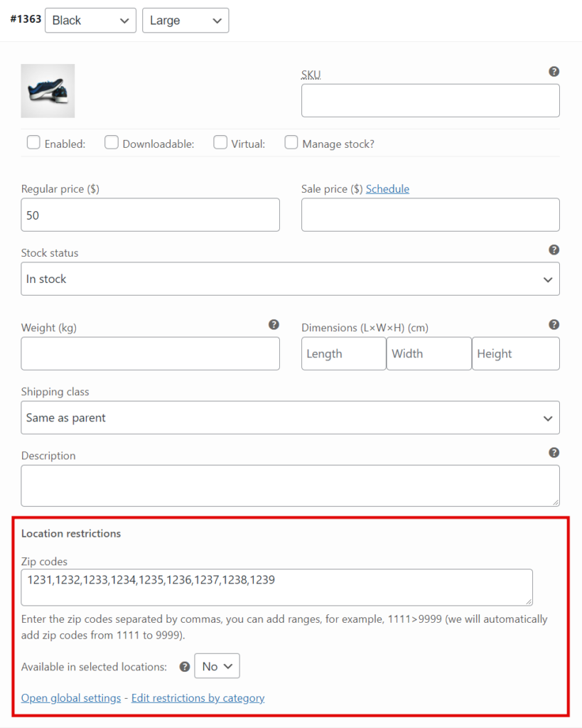Open global settings for location restrictions
This screenshot has height=728, width=582.
tap(70, 697)
